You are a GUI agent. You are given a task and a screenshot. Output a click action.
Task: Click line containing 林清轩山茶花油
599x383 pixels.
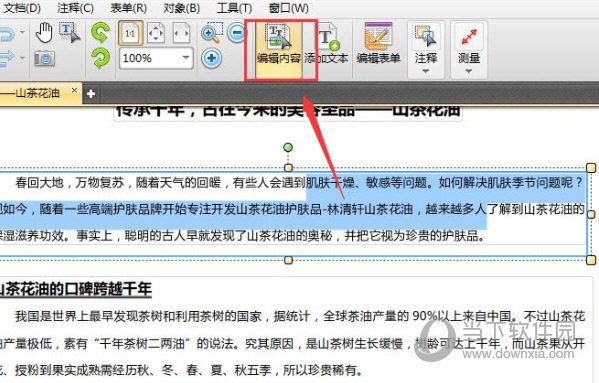tap(292, 209)
